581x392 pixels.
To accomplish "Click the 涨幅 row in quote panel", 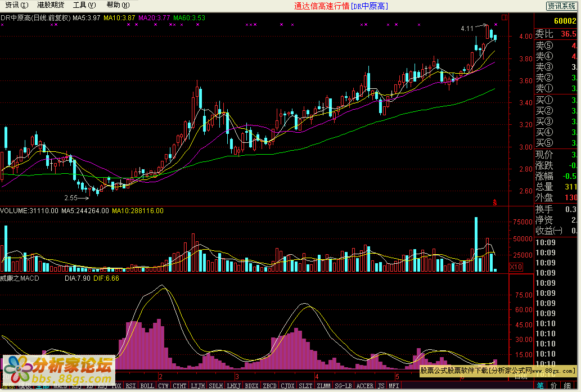I will (x=556, y=176).
